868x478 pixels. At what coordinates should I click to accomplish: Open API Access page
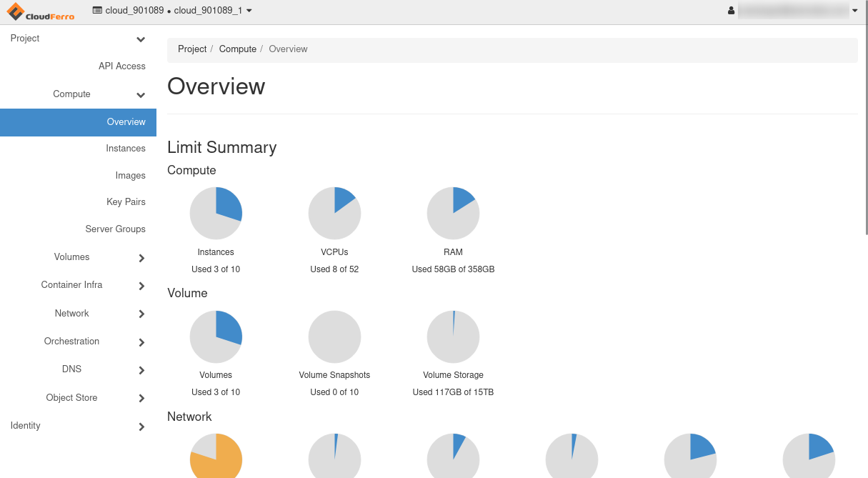pyautogui.click(x=121, y=66)
